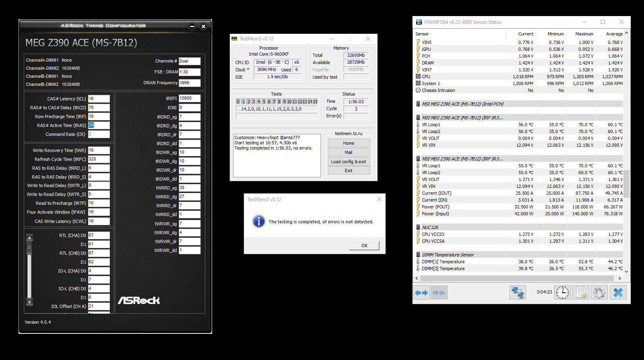Click the FSB : DRAM ratio field

pyautogui.click(x=190, y=72)
